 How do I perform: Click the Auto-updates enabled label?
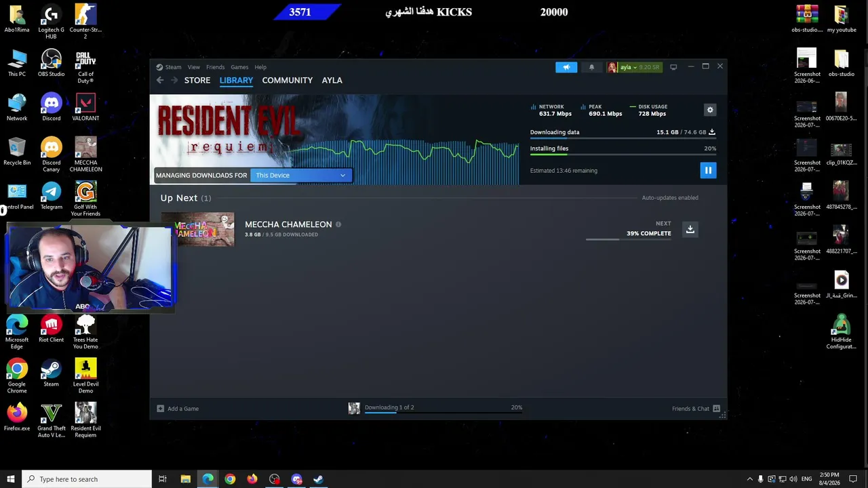pos(670,198)
